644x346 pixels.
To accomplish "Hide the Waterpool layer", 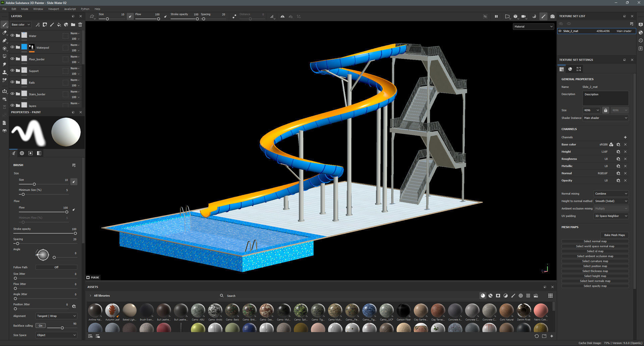I will 12,47.
